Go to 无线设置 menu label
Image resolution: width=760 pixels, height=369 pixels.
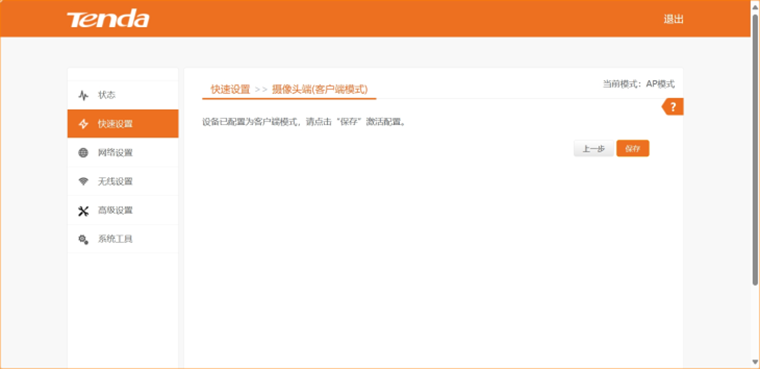coord(115,181)
